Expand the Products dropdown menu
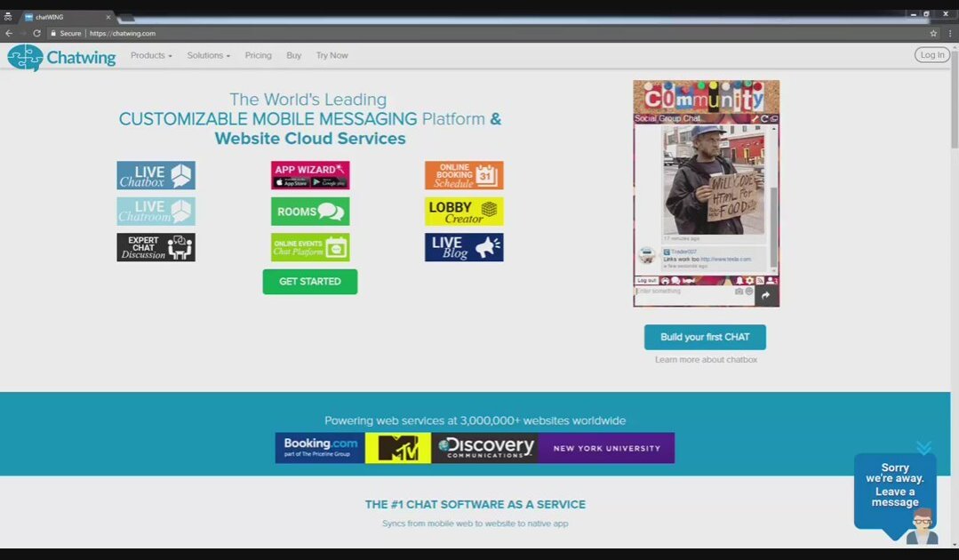 click(x=151, y=55)
